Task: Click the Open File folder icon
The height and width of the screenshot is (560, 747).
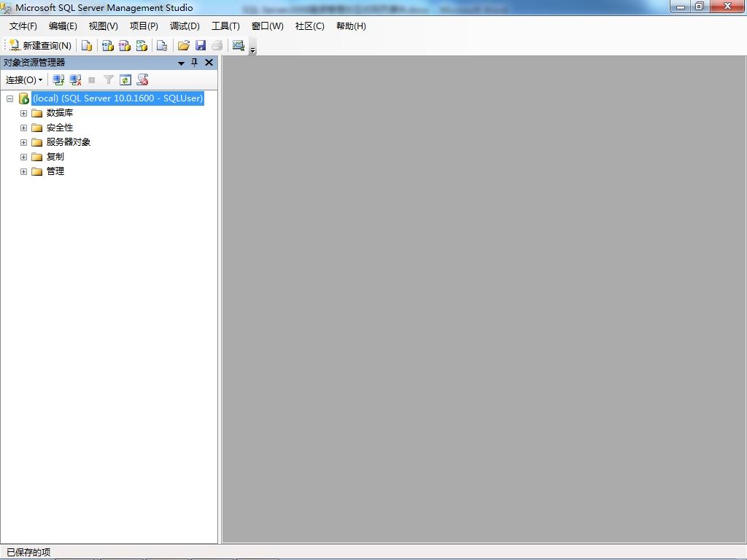Action: coord(183,45)
